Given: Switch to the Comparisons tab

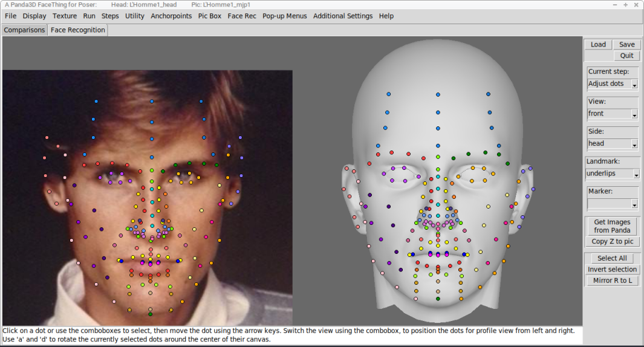Looking at the screenshot, I should [24, 30].
